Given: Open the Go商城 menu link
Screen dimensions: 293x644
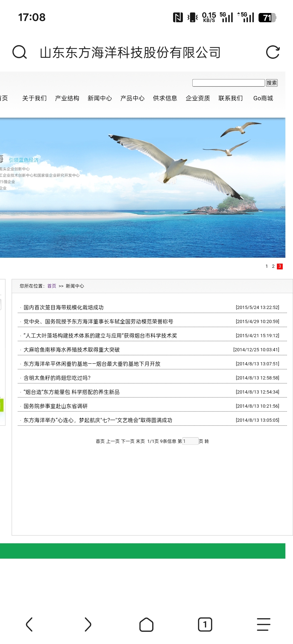Looking at the screenshot, I should pos(263,98).
